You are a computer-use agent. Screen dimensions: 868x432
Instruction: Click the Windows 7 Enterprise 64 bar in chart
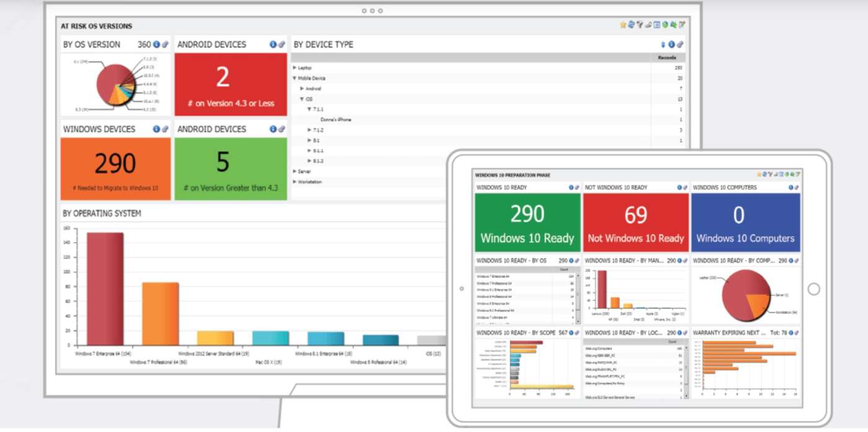(105, 289)
